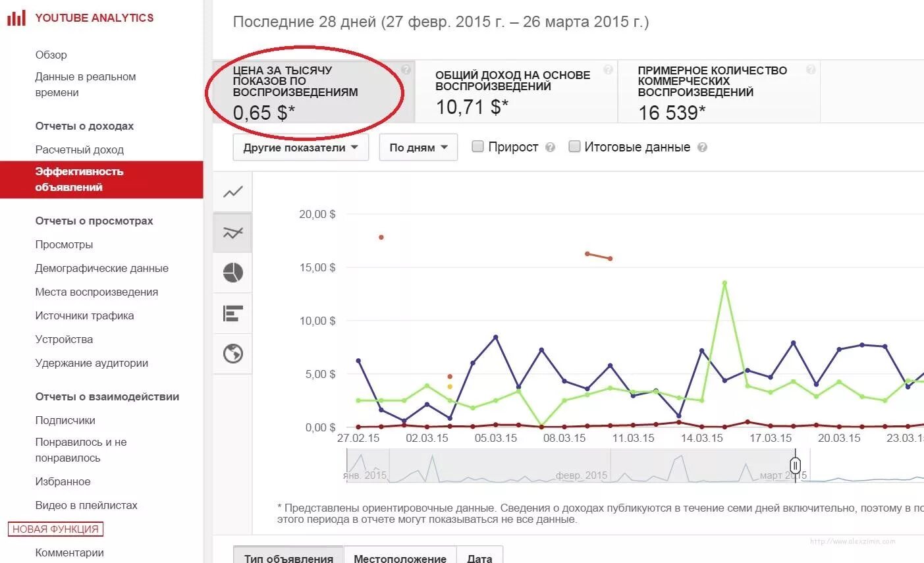This screenshot has height=563, width=924.
Task: Open the По дням dropdown
Action: (418, 147)
